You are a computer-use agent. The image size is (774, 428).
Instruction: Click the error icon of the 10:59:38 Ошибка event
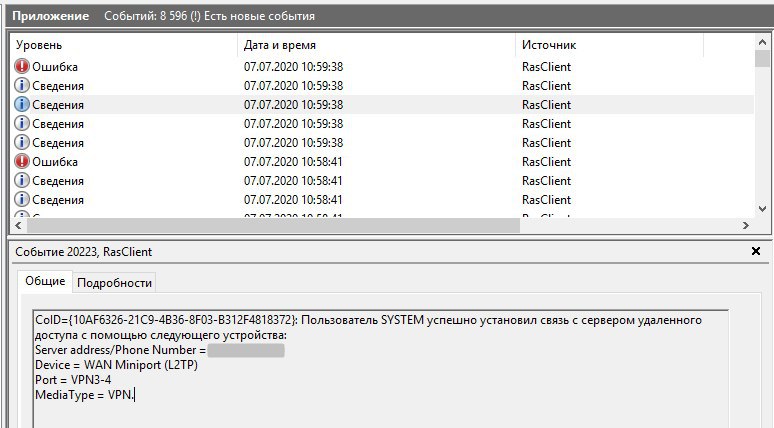[22, 67]
